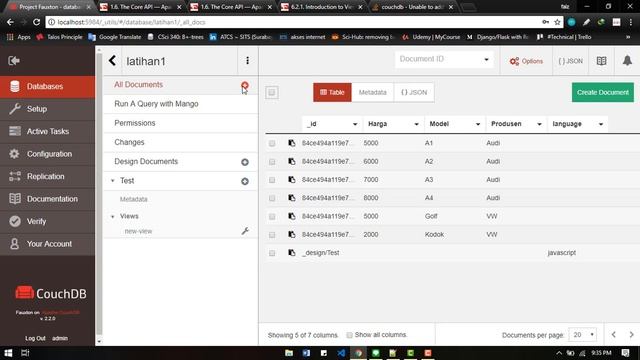This screenshot has height=360, width=640.
Task: Click the copy icon for the A3 row
Action: 291,180
